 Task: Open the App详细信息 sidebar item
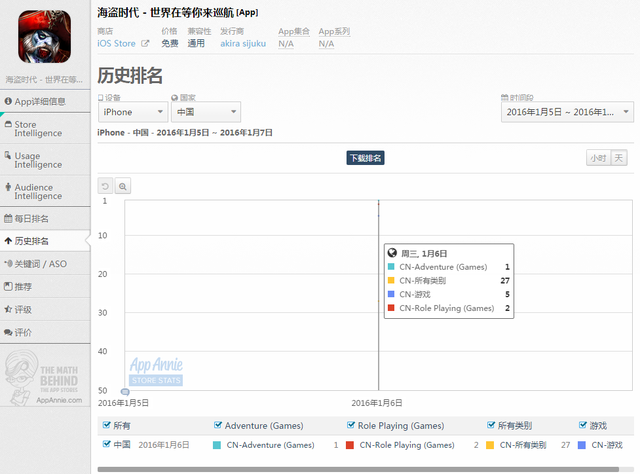coord(45,101)
